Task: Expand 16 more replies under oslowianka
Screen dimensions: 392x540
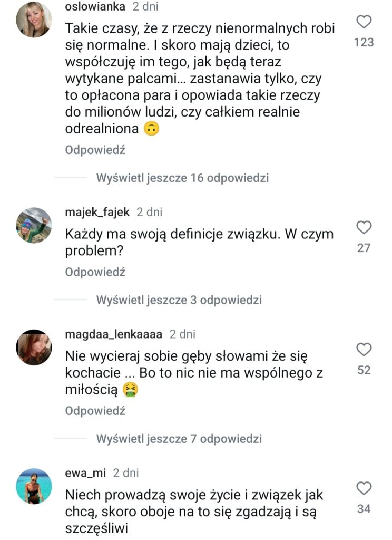Action: (182, 178)
